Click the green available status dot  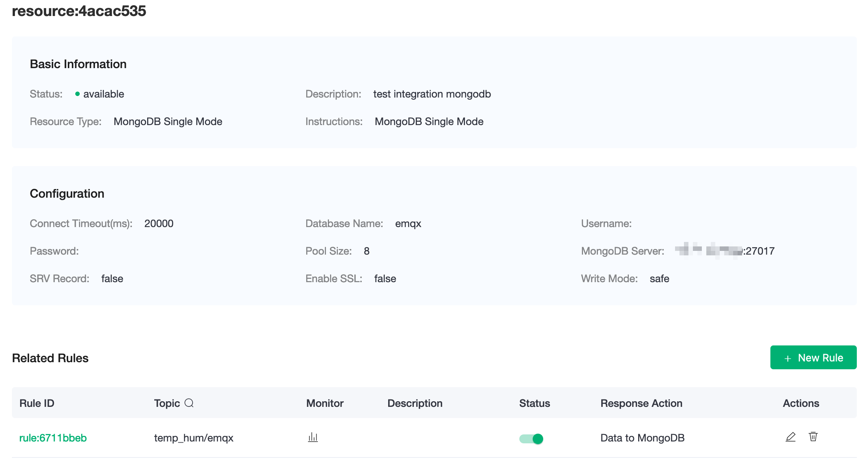[77, 94]
